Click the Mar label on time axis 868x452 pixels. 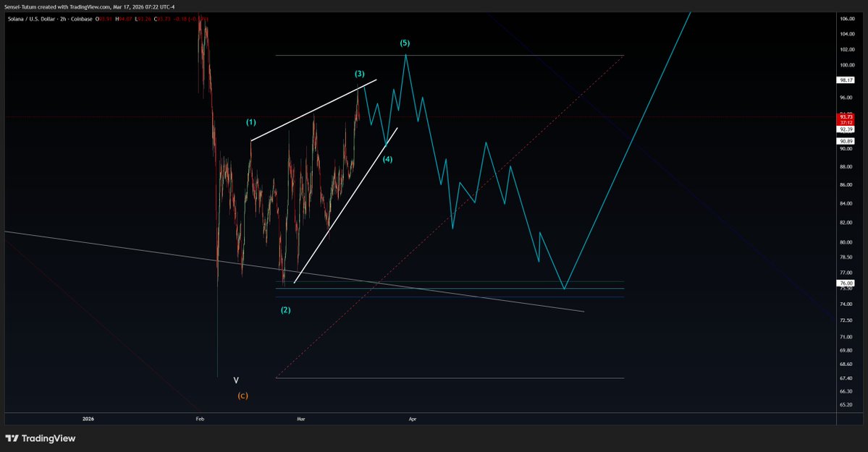[300, 419]
